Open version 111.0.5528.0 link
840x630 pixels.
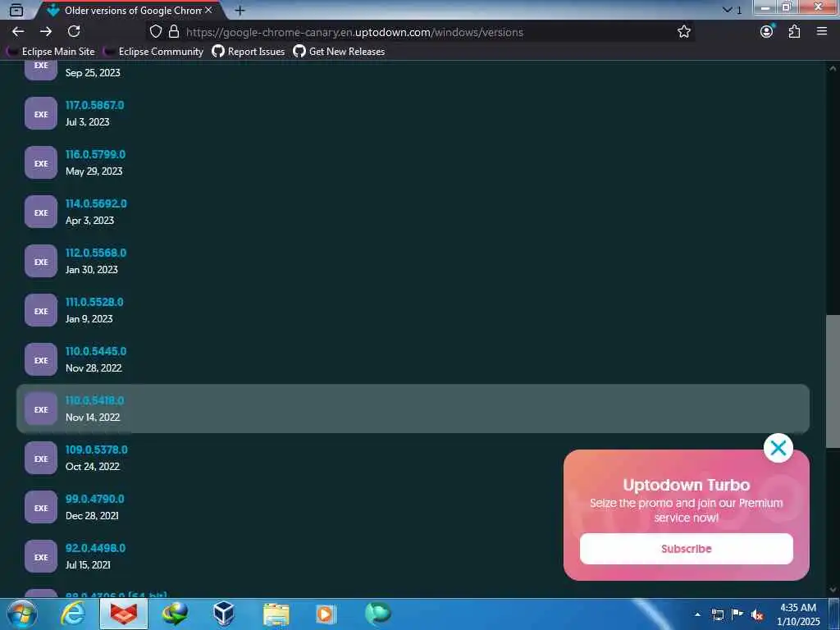click(94, 302)
